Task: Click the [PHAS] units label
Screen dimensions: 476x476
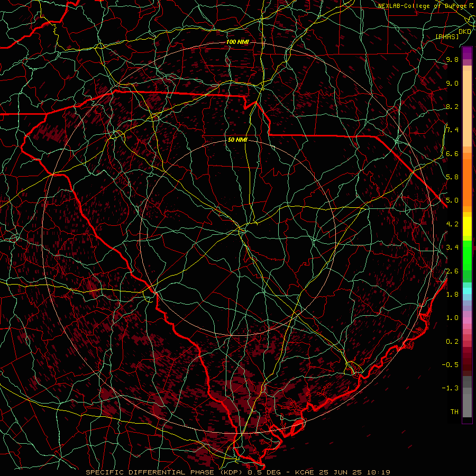Action: pos(447,36)
